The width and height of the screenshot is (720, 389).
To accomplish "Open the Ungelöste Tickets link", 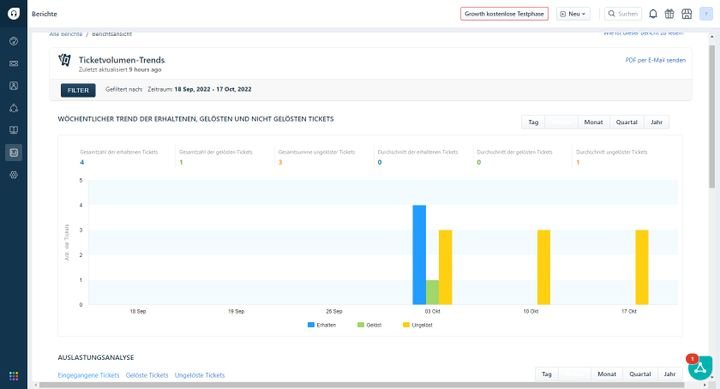I will tap(200, 375).
